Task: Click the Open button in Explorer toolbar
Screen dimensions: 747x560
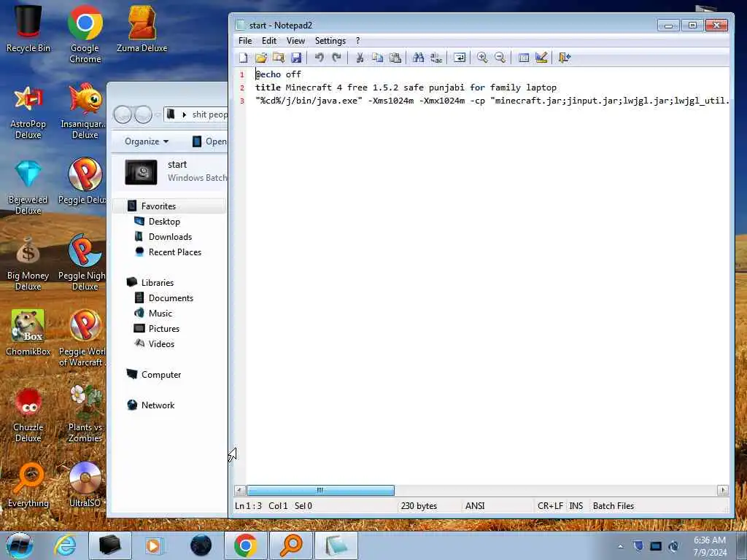Action: pos(209,141)
